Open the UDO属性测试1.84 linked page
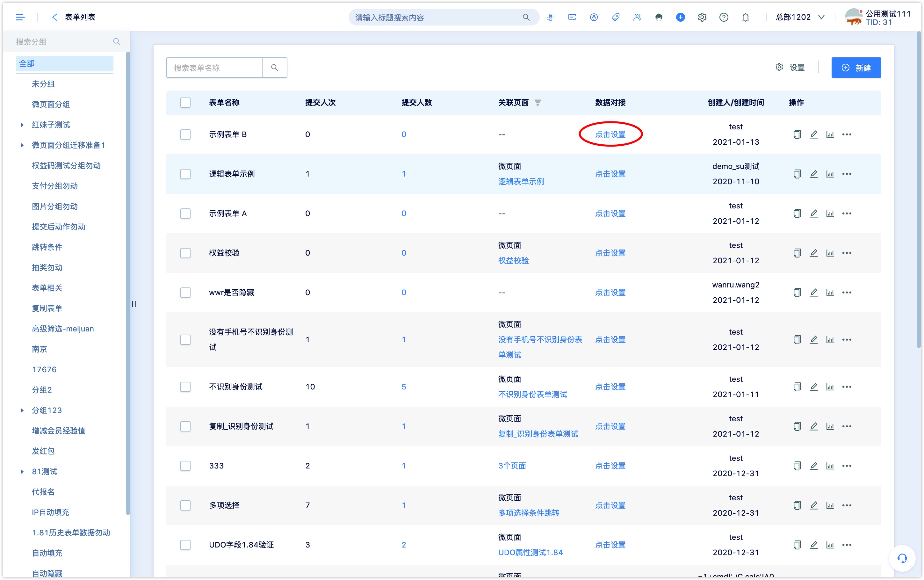This screenshot has height=580, width=924. click(x=530, y=552)
